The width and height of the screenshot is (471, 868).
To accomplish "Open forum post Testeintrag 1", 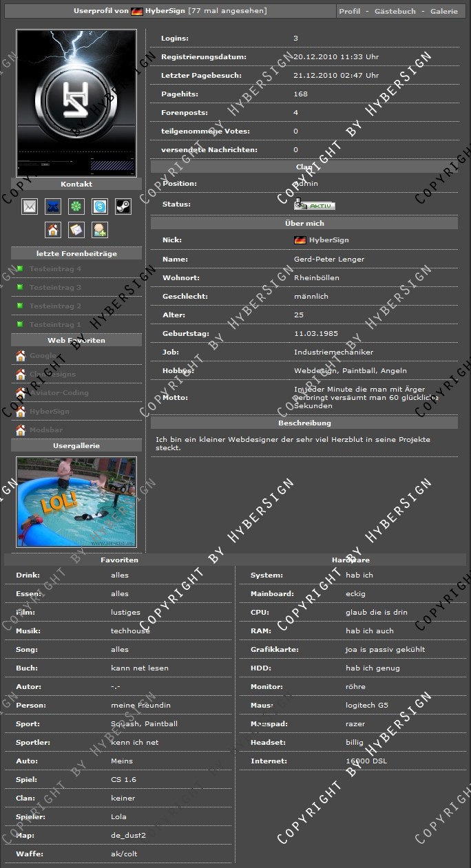I will [x=55, y=325].
